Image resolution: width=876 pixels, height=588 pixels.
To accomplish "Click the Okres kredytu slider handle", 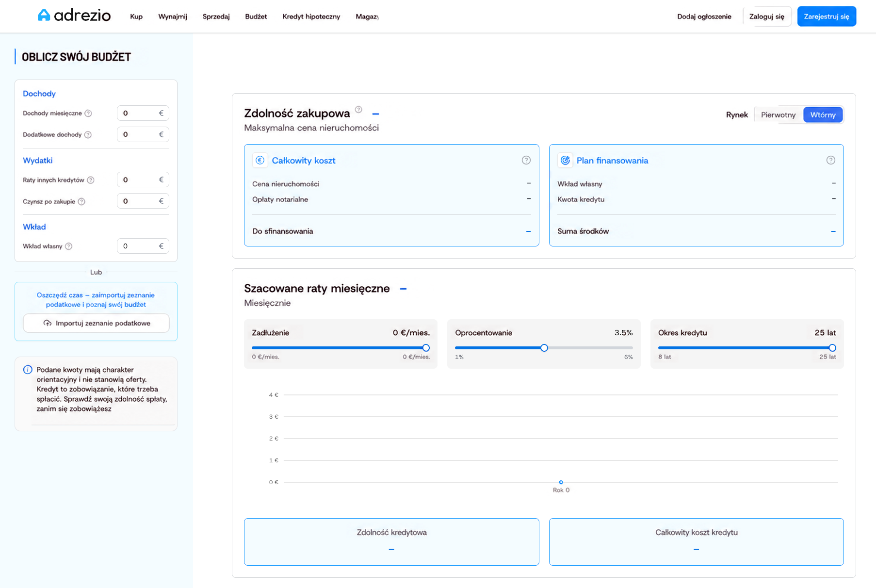I will click(x=832, y=348).
